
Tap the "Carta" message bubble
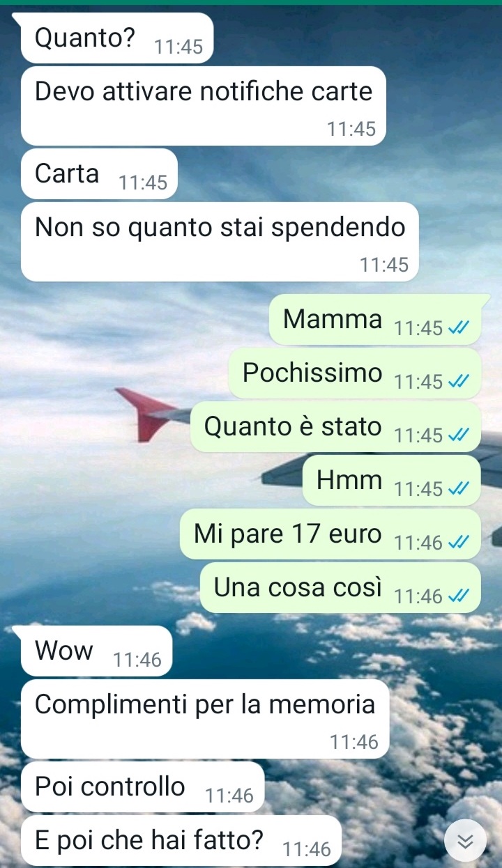(x=100, y=173)
